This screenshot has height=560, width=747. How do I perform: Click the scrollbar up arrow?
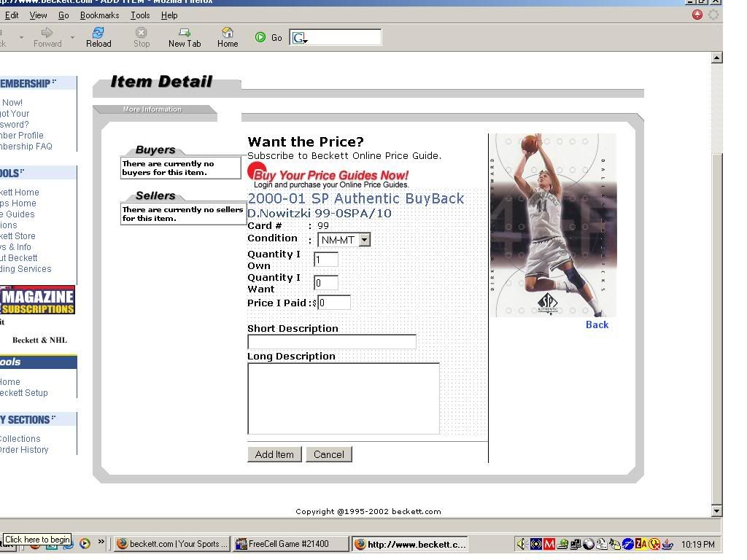[x=716, y=58]
